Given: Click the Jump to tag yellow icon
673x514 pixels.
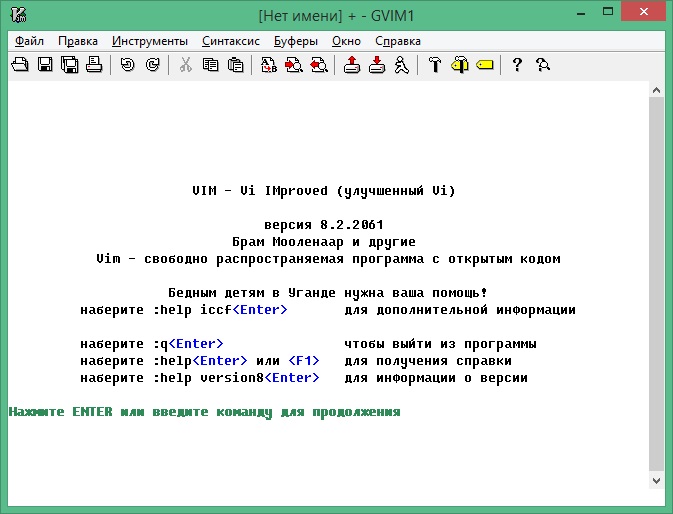Looking at the screenshot, I should 485,65.
